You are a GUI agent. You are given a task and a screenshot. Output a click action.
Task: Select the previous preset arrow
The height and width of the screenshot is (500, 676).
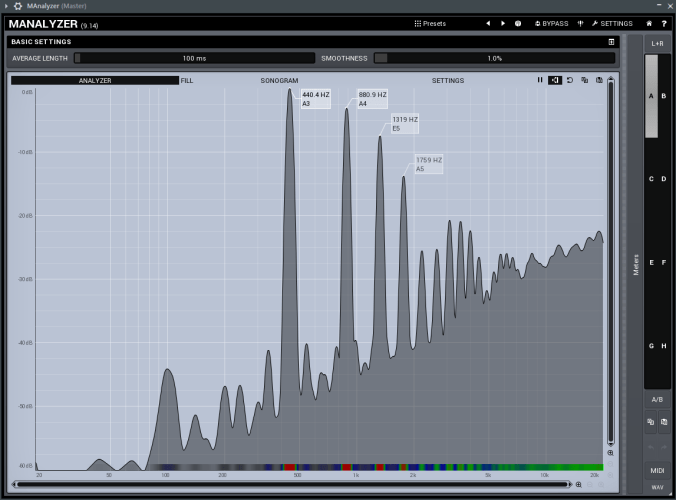[488, 23]
